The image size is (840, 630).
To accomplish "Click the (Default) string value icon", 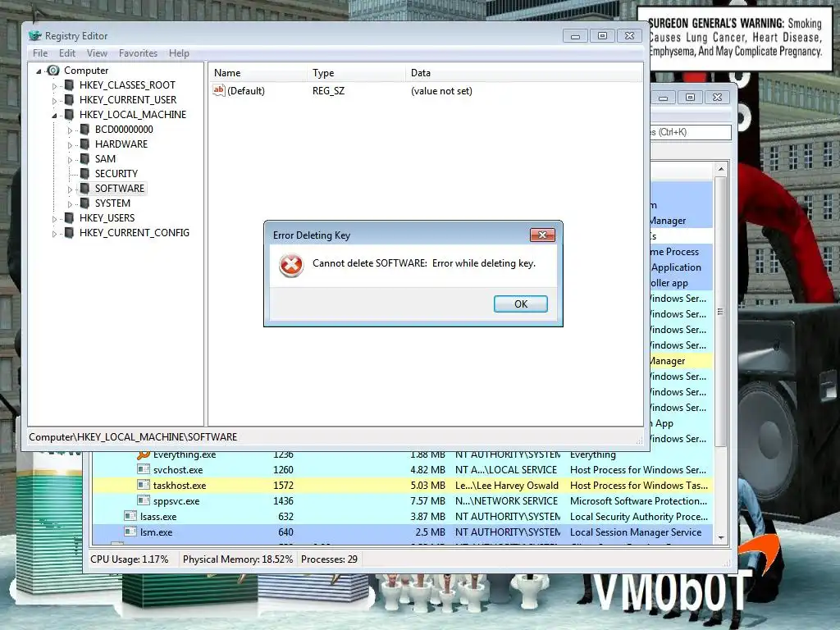I will [218, 90].
